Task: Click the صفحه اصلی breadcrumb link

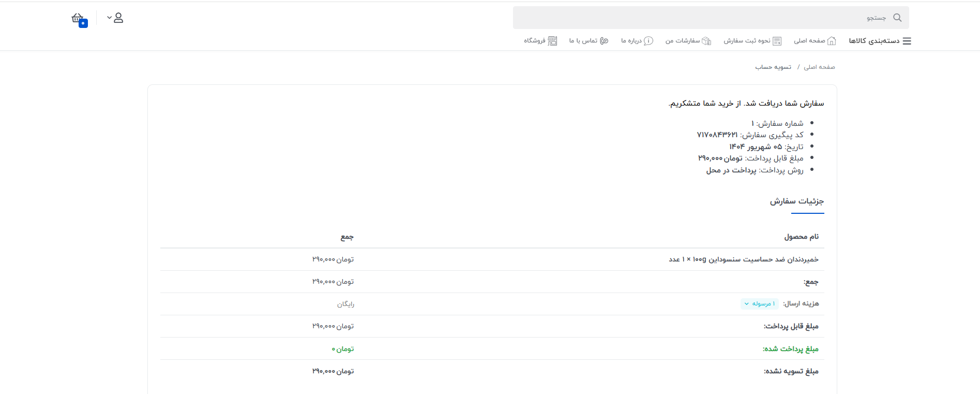Action: point(819,67)
